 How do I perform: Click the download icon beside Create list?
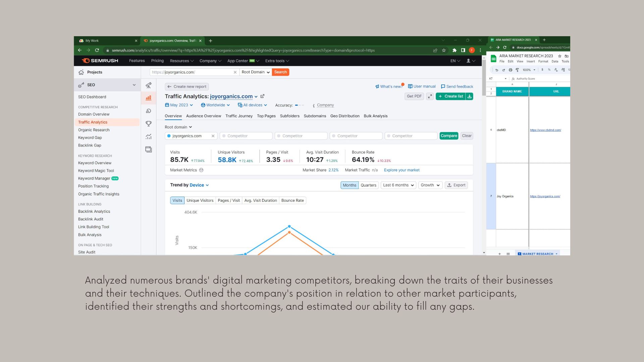click(470, 96)
